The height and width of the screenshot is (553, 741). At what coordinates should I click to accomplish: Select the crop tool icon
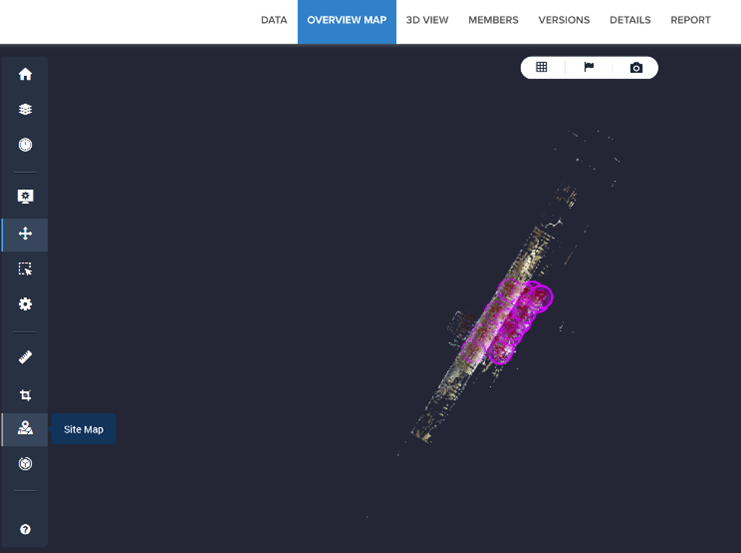pos(25,395)
